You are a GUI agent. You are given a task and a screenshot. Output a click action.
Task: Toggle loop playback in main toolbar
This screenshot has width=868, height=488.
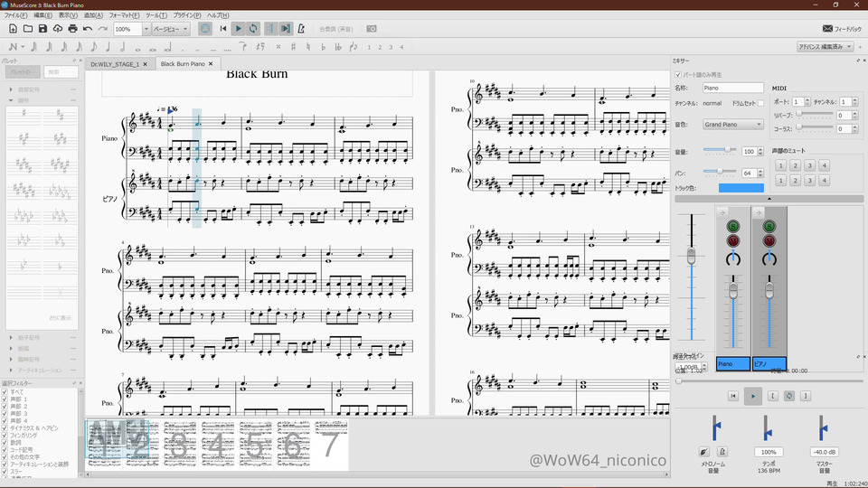click(x=253, y=29)
